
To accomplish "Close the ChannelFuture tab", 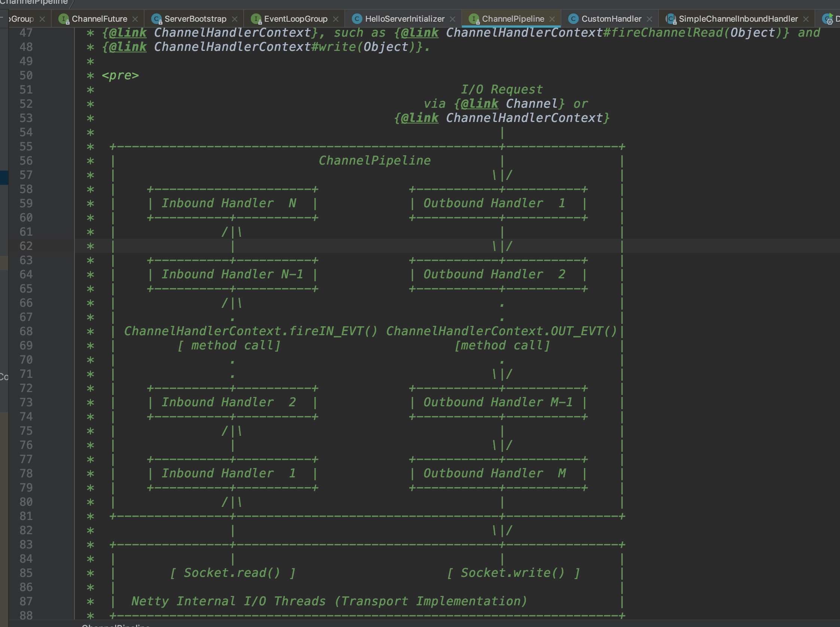I will pyautogui.click(x=135, y=19).
